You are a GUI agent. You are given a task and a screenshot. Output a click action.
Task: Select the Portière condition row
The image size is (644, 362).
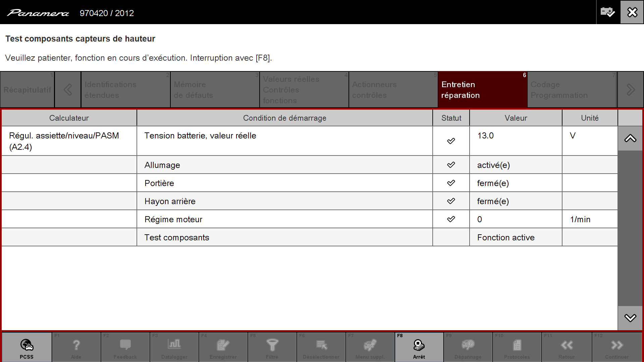pos(310,183)
